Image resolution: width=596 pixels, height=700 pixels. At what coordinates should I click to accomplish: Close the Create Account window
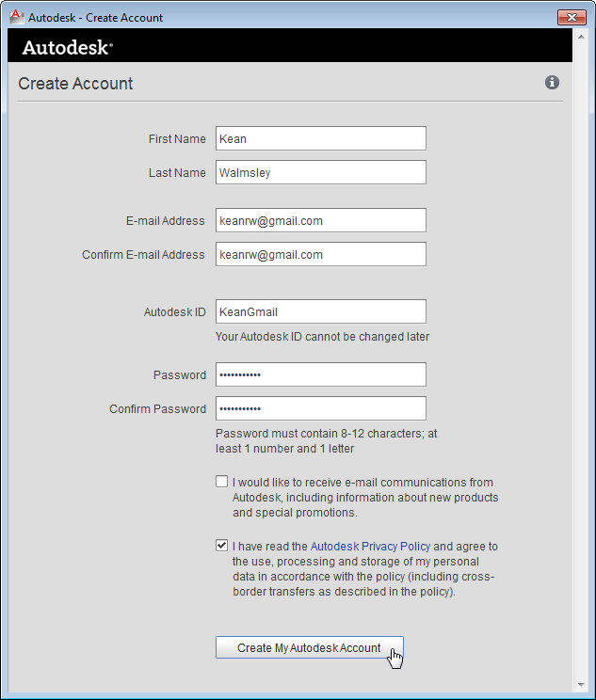(x=572, y=17)
